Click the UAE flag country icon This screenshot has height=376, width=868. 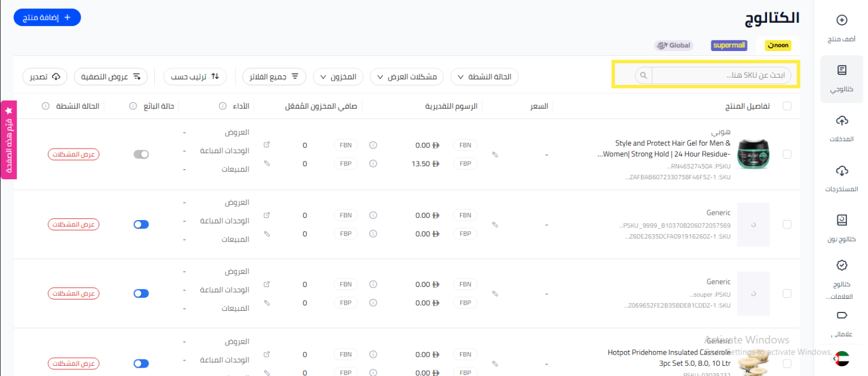843,358
